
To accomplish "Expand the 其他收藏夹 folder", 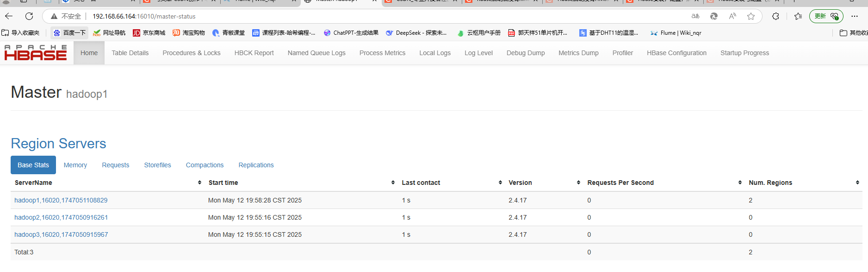I will click(x=854, y=33).
